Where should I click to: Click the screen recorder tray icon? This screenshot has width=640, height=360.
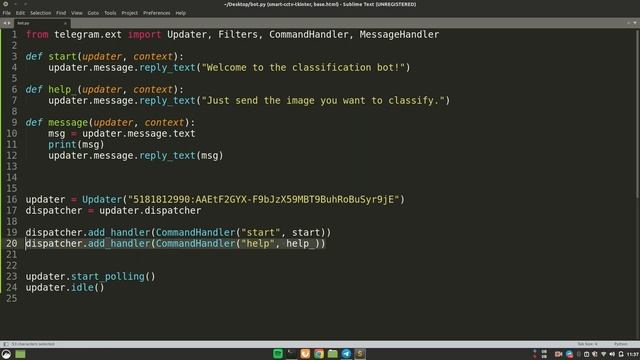[x=558, y=354]
